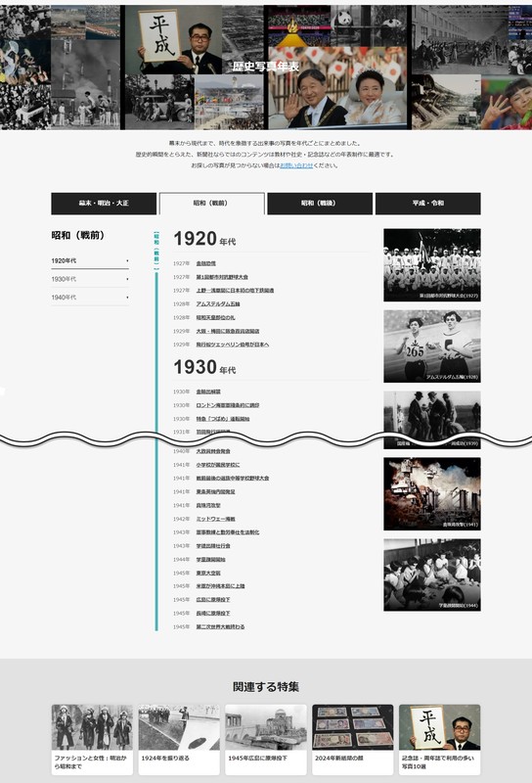Open the 2024年新紙幣の顔 feature card
This screenshot has width=532, height=783.
point(352,739)
